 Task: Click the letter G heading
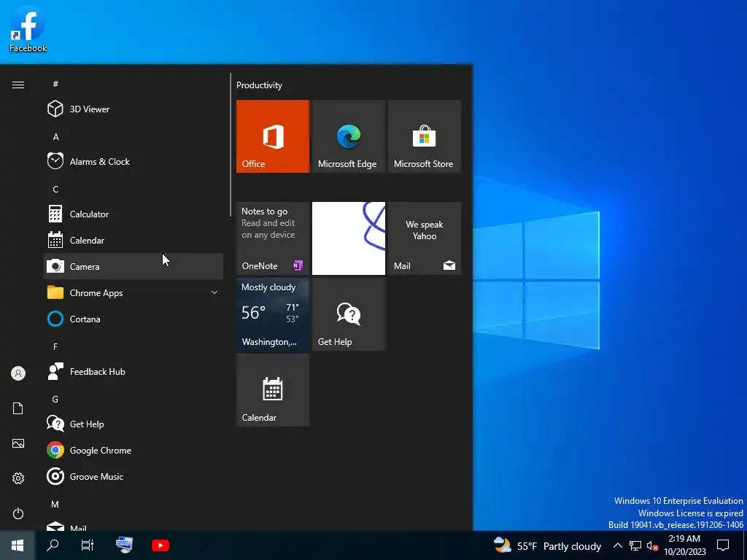55,399
